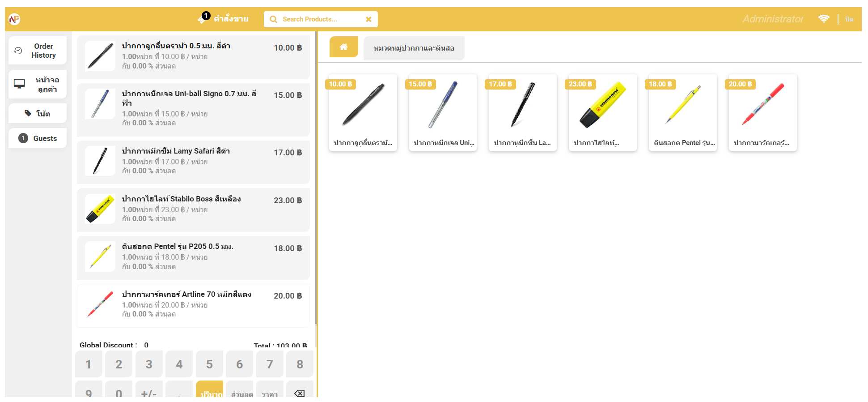The image size is (868, 402).
Task: Click the order line black pen image
Action: 100,56
